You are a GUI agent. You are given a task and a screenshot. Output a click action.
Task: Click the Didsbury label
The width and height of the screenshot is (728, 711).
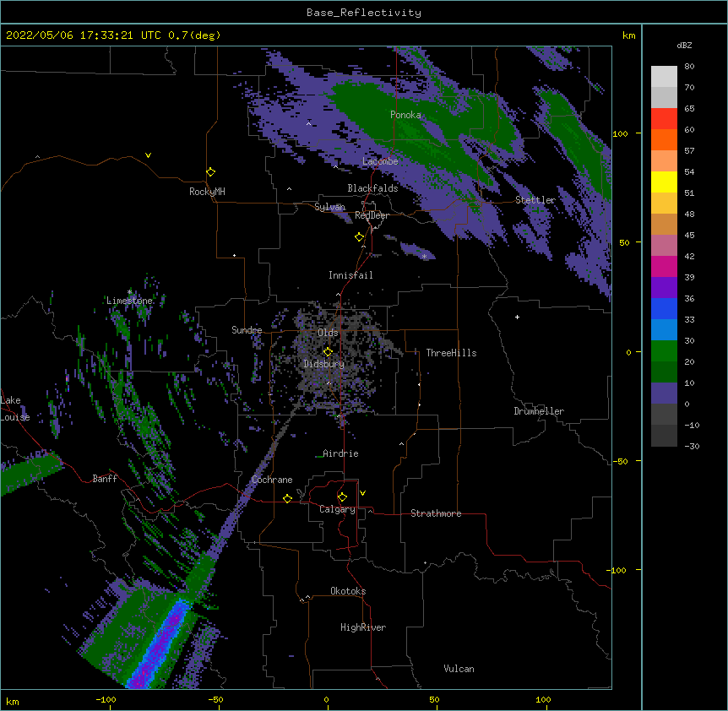tap(324, 364)
